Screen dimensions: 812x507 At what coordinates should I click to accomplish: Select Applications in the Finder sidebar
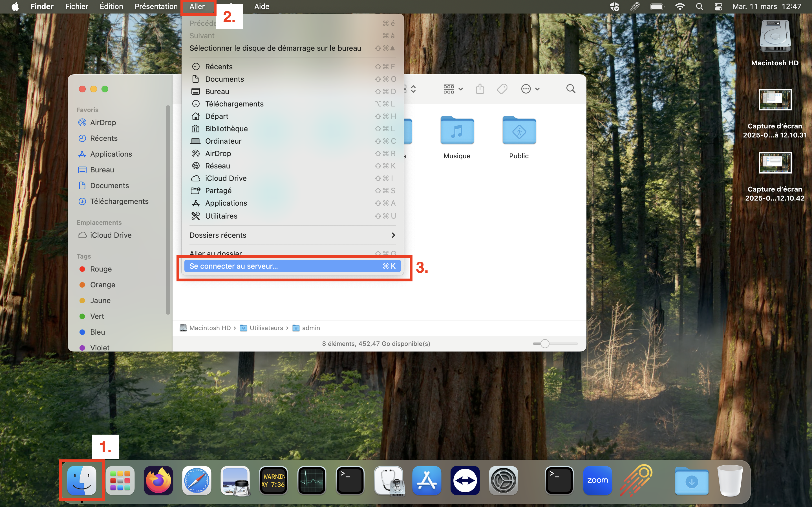[x=111, y=154]
